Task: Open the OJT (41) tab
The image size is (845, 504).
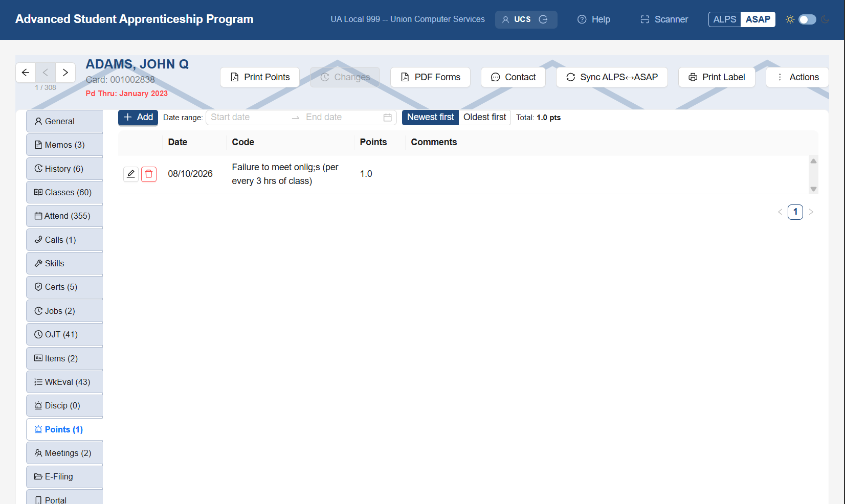Action: coord(64,335)
